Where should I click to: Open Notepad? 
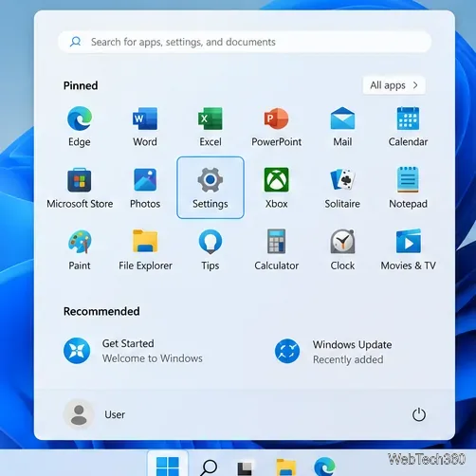408,189
